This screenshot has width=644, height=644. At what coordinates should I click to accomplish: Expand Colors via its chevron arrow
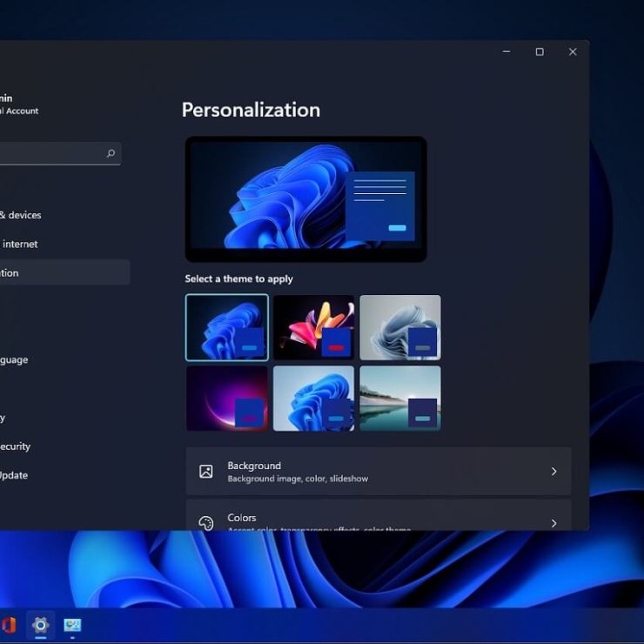[553, 523]
